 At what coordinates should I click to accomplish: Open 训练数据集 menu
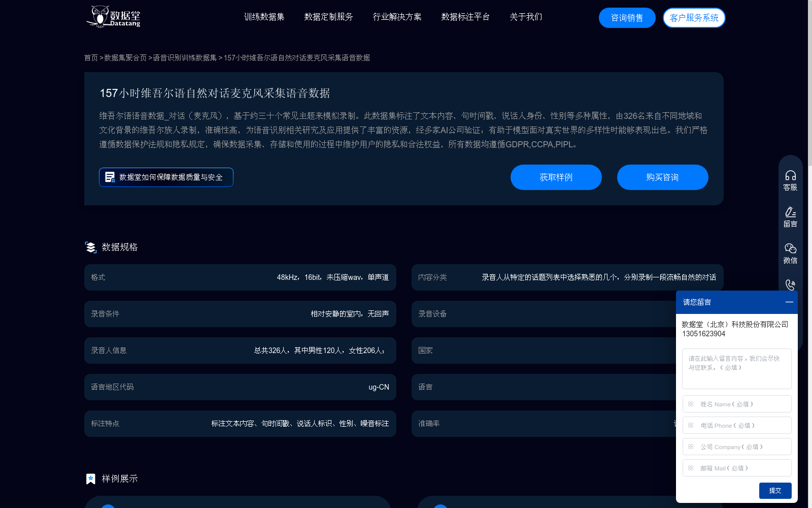pyautogui.click(x=264, y=17)
